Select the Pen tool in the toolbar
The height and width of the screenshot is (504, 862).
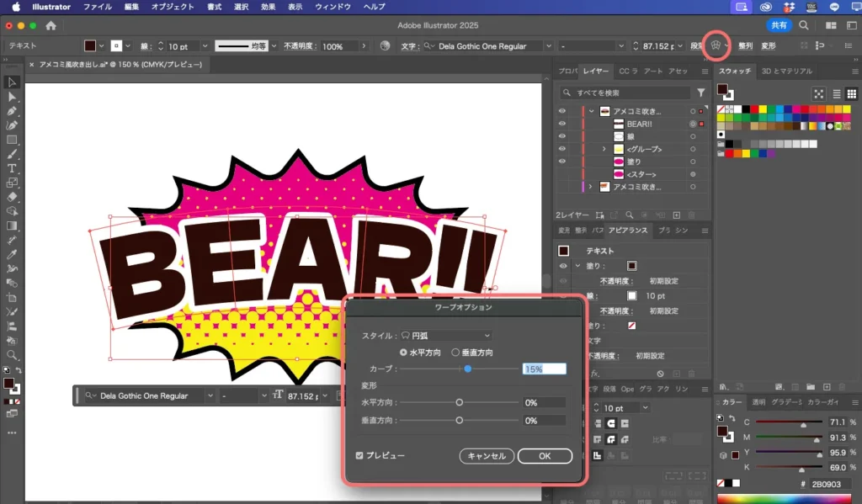click(x=12, y=110)
